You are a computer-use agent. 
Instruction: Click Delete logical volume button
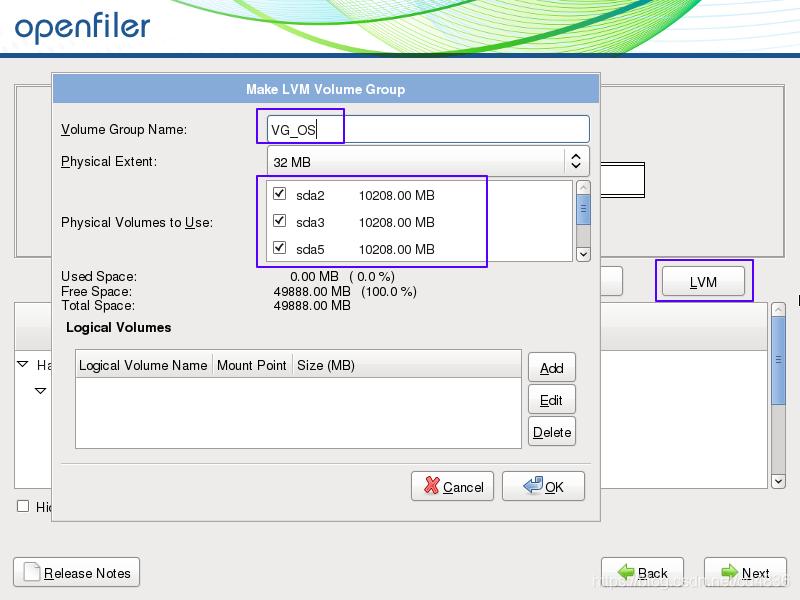click(x=552, y=432)
